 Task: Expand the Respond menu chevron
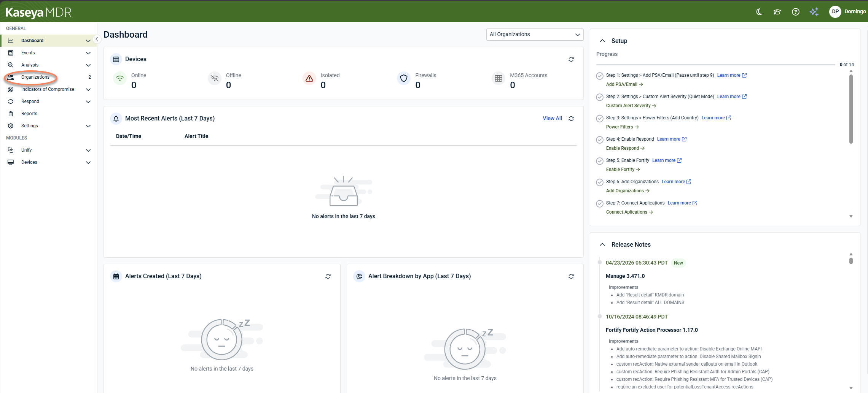pos(88,101)
